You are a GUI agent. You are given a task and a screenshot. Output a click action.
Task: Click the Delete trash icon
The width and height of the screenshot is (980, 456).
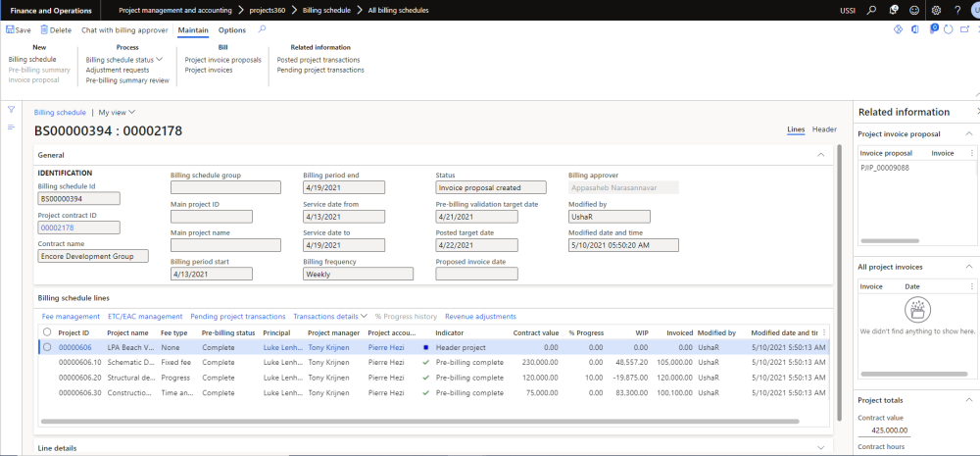point(43,30)
